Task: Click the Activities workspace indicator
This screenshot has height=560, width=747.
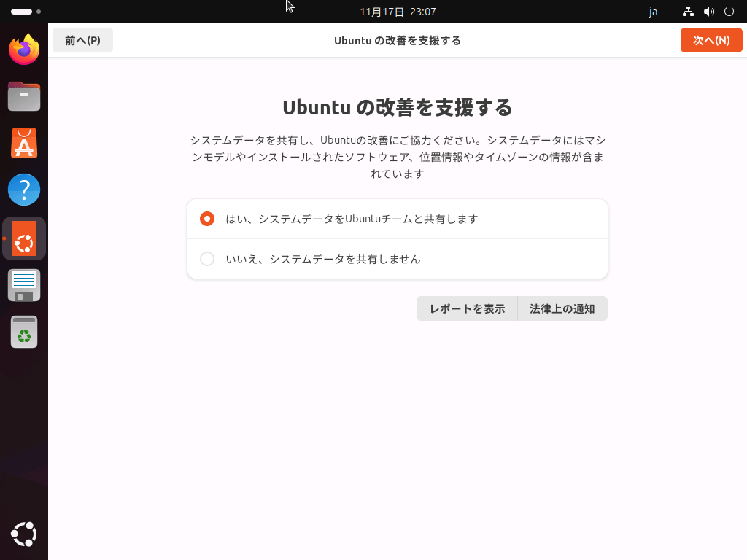Action: pyautogui.click(x=26, y=12)
